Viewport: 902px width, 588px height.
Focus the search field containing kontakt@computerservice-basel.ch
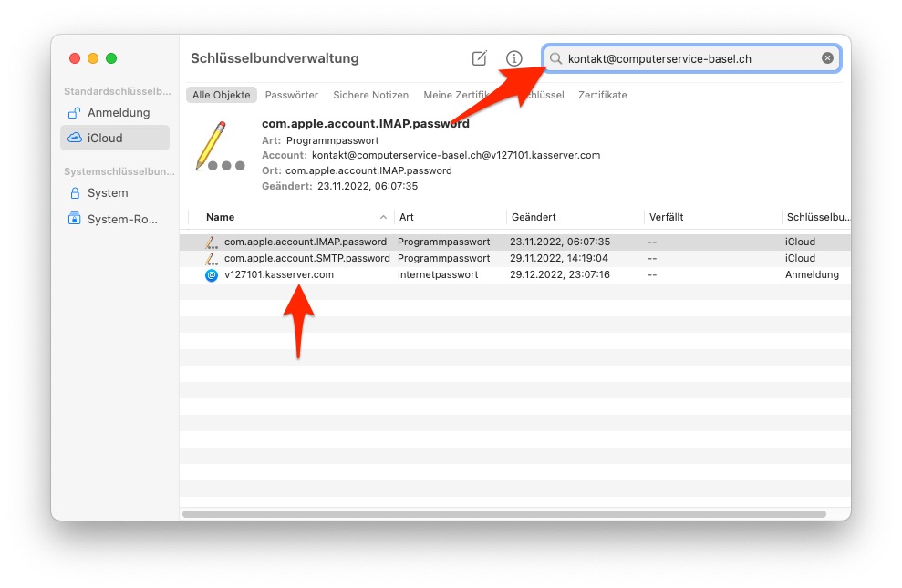click(x=692, y=58)
